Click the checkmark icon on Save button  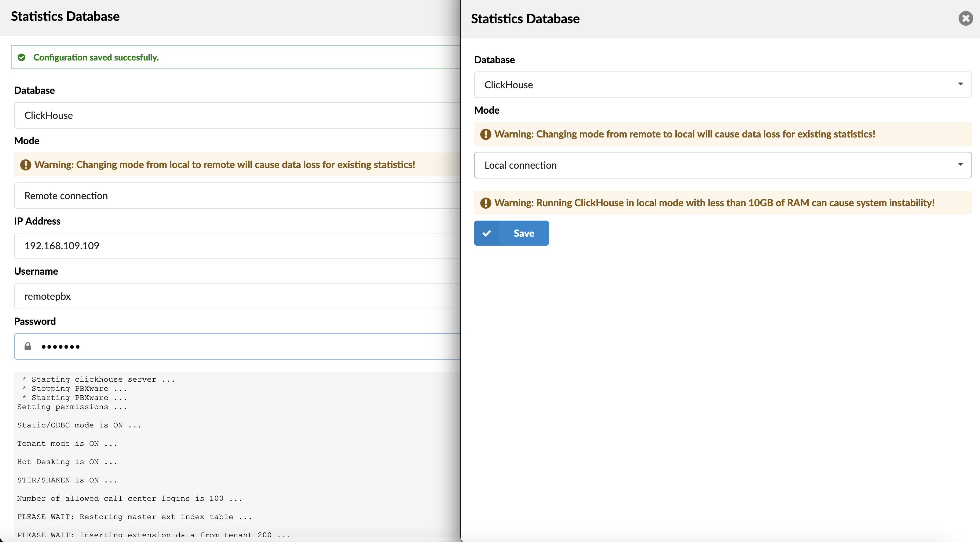coord(487,233)
